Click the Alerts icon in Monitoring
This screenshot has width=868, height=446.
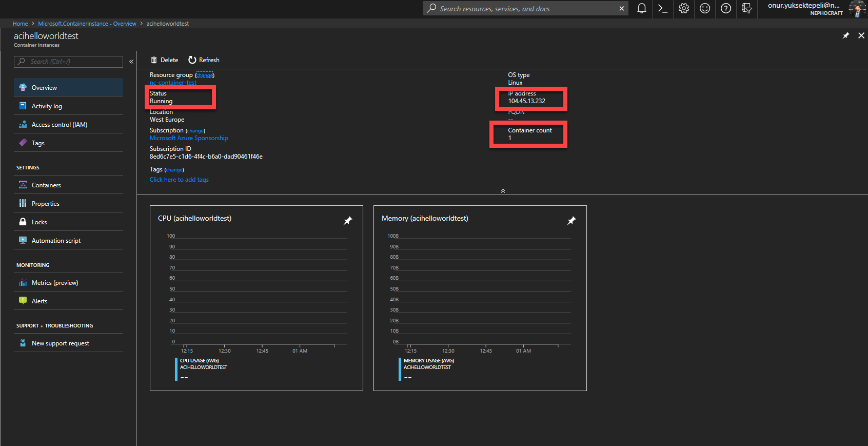coord(23,301)
